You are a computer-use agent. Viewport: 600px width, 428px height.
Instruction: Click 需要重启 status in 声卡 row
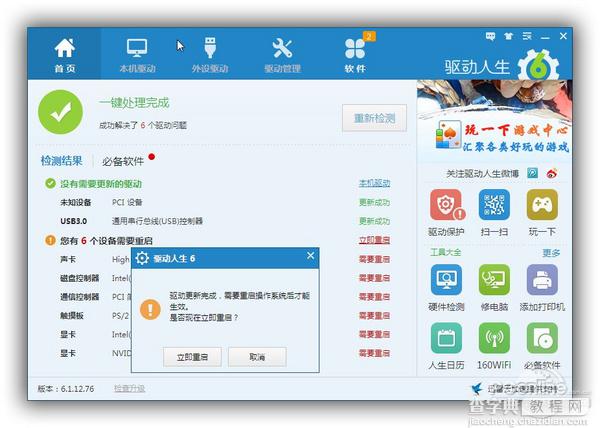click(374, 259)
